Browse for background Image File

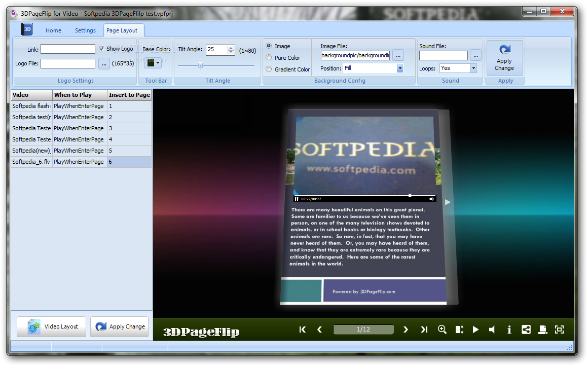pyautogui.click(x=398, y=55)
